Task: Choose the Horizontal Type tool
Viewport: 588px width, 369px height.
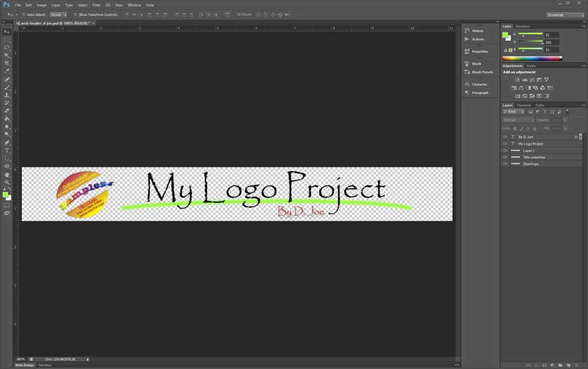Action: coord(7,150)
